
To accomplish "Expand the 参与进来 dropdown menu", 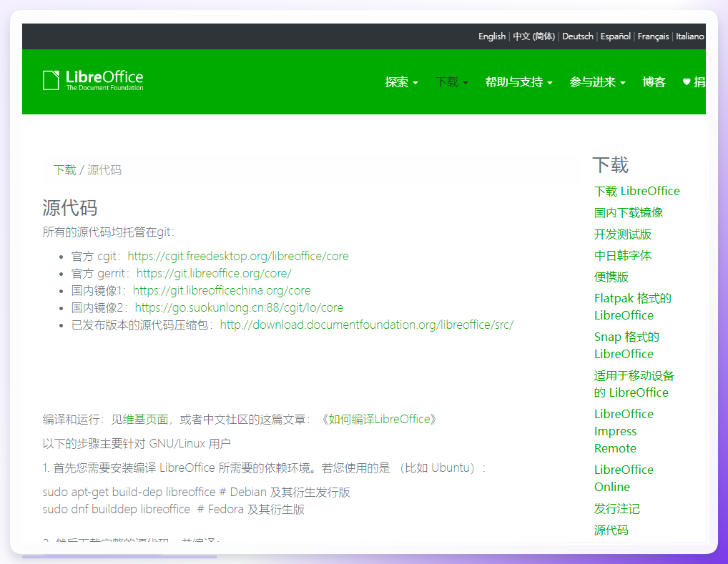I will (598, 82).
